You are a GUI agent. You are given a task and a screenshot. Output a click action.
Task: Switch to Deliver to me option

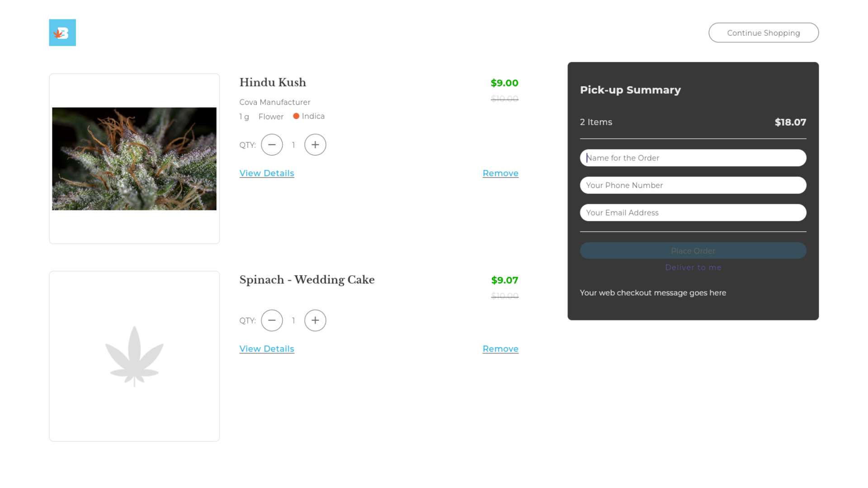(x=693, y=267)
